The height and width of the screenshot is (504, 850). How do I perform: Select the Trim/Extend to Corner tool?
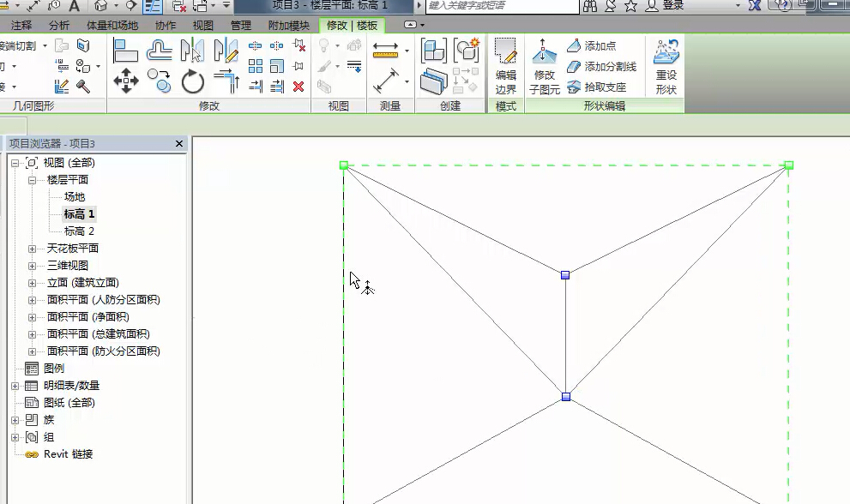pyautogui.click(x=226, y=82)
